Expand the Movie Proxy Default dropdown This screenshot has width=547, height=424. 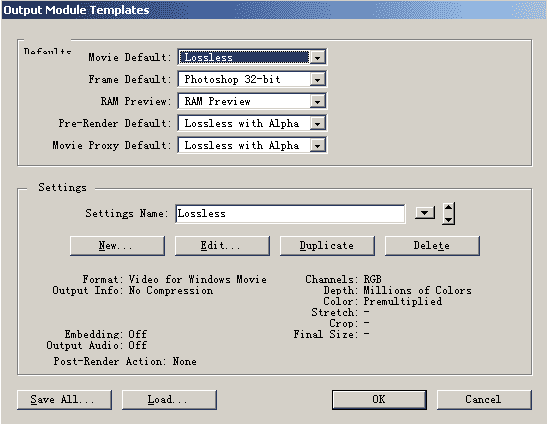(252, 145)
